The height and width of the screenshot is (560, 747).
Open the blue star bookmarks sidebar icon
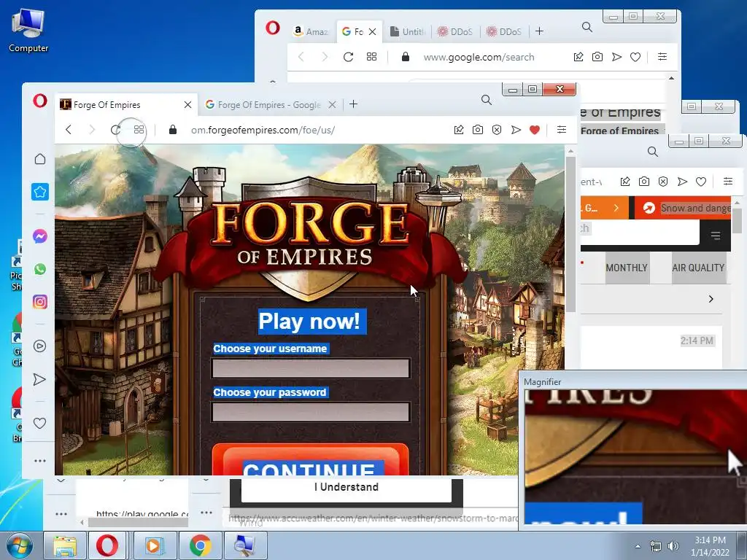point(40,192)
